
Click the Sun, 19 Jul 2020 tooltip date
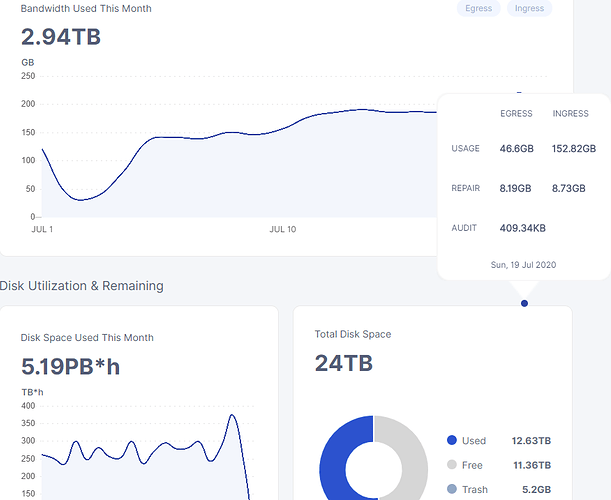click(x=523, y=264)
